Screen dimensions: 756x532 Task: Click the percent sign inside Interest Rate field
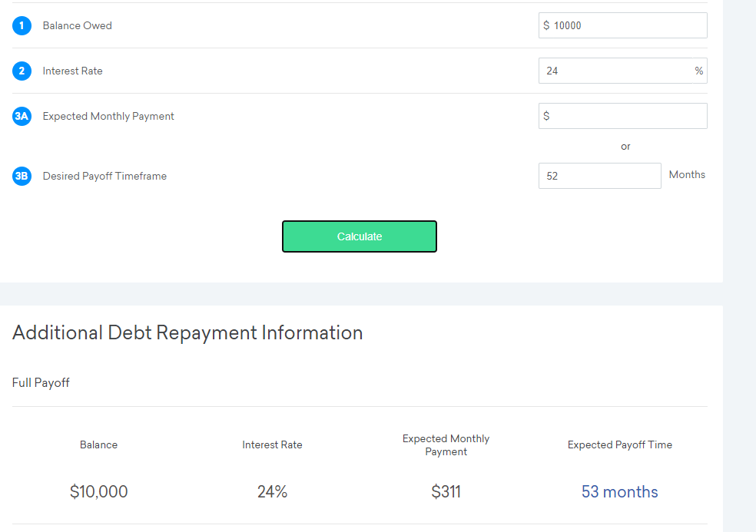pyautogui.click(x=698, y=71)
